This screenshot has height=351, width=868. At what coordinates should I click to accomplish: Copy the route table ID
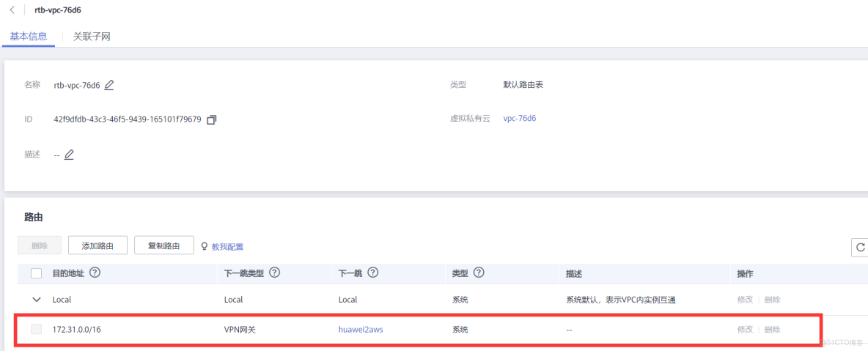tap(212, 119)
